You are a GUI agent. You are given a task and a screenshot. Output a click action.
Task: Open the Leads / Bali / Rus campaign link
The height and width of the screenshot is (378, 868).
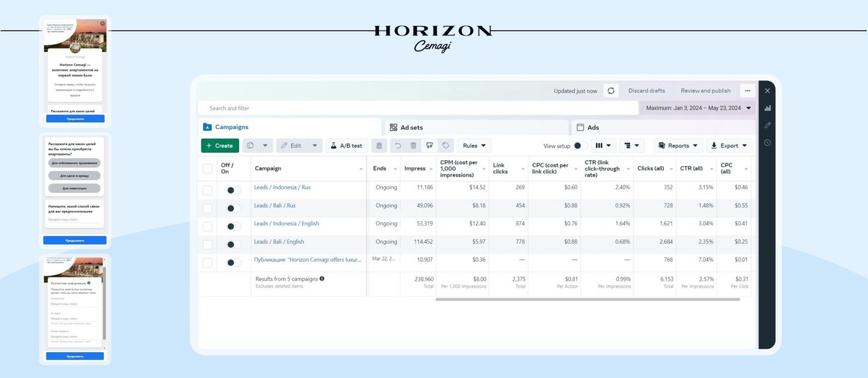(x=275, y=206)
